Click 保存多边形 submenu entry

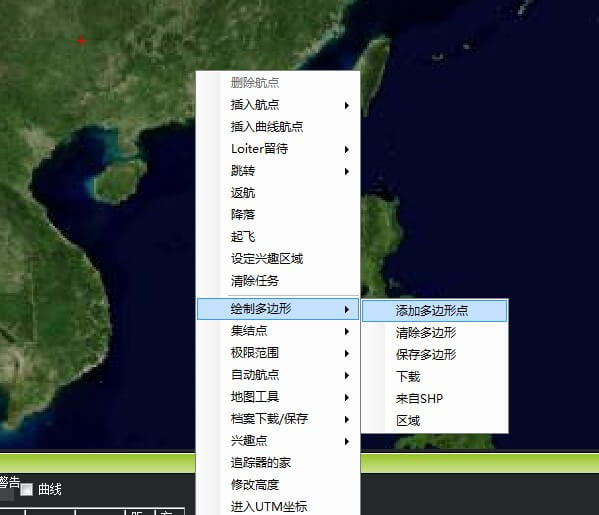pyautogui.click(x=434, y=355)
